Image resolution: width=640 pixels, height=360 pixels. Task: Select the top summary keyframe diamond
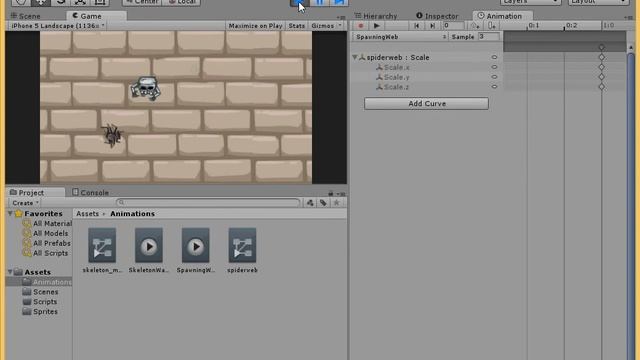(602, 48)
